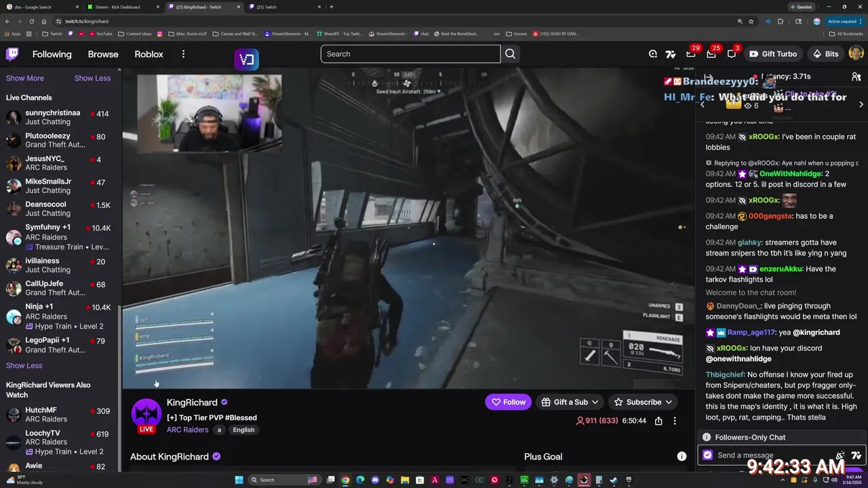Open notifications inbox with 29 badge
The width and height of the screenshot is (868, 488).
[690, 54]
